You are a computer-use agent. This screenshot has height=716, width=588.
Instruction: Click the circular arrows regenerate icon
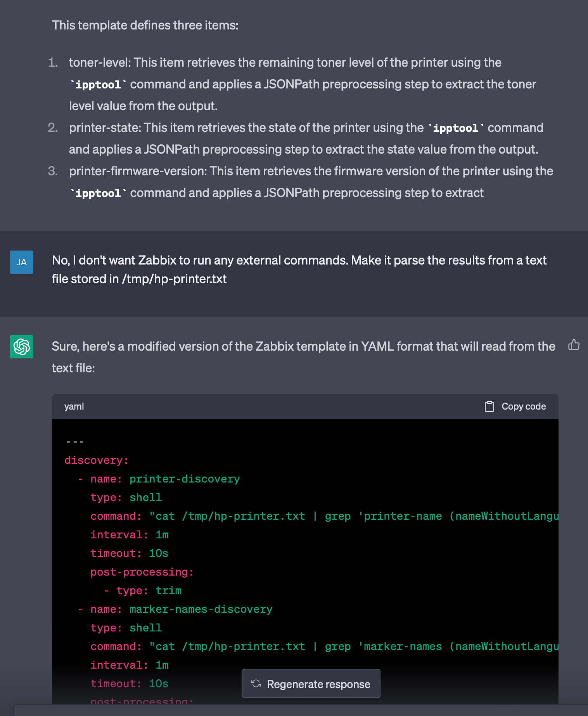pyautogui.click(x=256, y=683)
